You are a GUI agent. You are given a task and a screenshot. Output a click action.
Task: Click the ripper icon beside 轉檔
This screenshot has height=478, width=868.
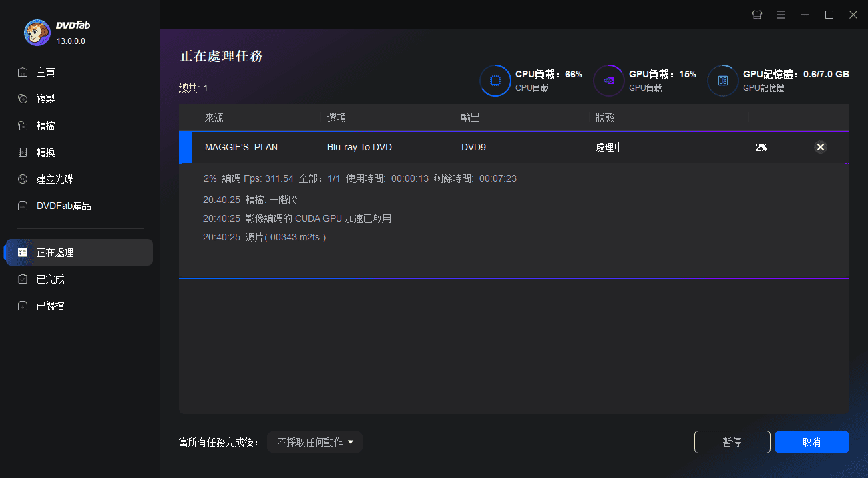(x=23, y=126)
